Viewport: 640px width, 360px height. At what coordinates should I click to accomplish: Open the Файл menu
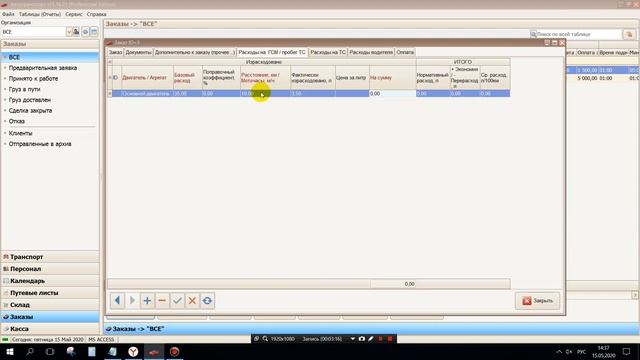pyautogui.click(x=8, y=14)
